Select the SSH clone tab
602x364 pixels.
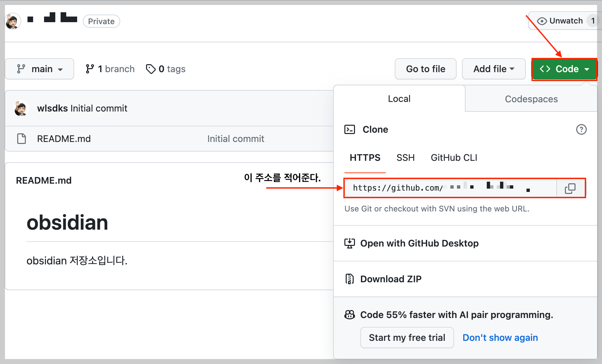(405, 158)
